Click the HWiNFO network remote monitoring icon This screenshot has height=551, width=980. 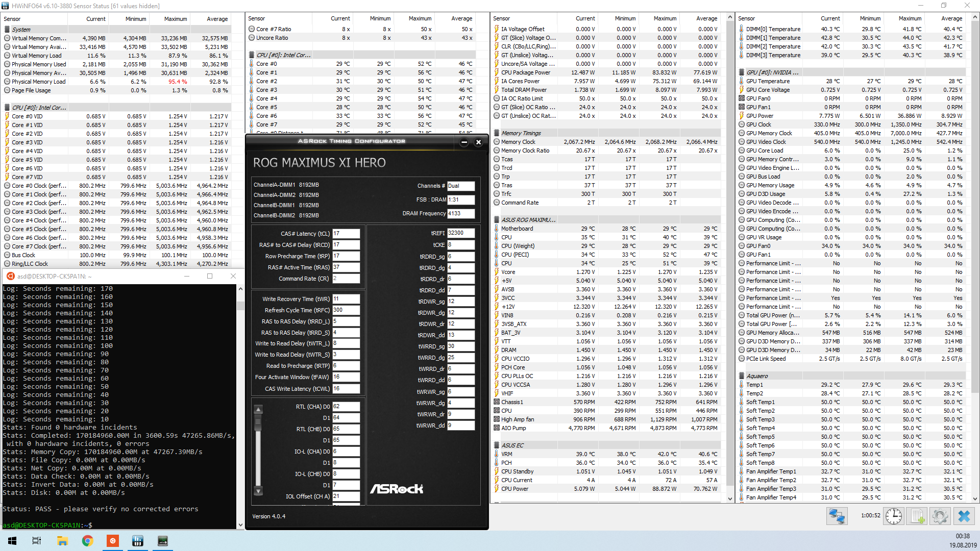point(837,516)
